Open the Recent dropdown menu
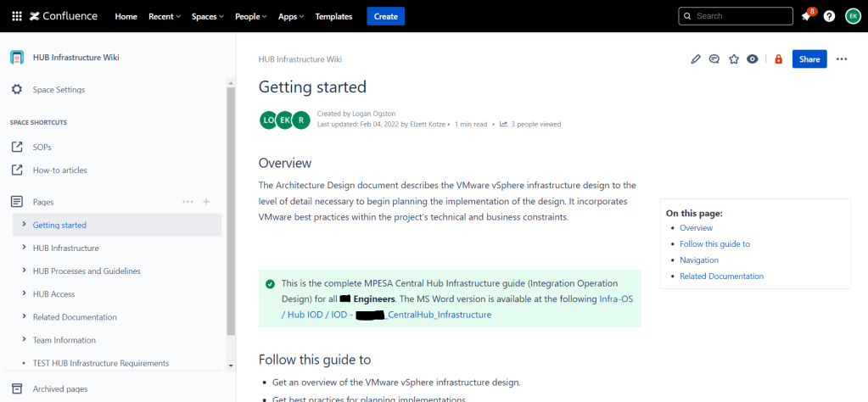This screenshot has width=868, height=402. click(x=164, y=16)
